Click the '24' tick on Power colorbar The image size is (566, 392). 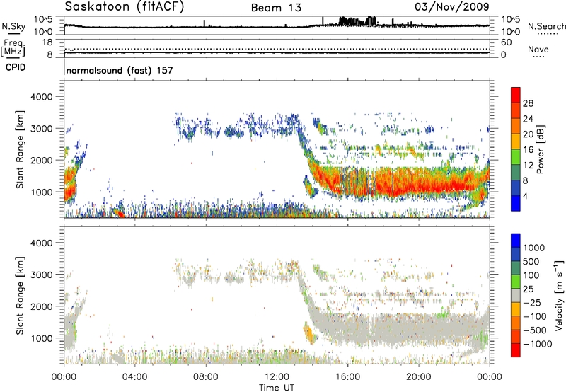click(528, 119)
